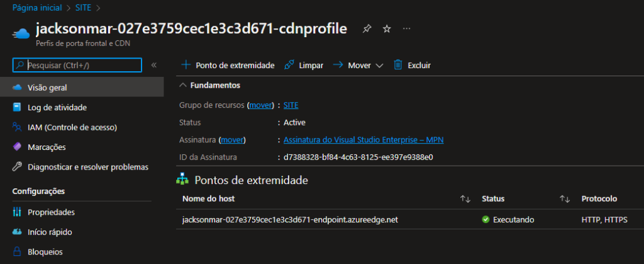This screenshot has width=644, height=264.
Task: Collapse the Fundamentos section
Action: click(x=183, y=86)
